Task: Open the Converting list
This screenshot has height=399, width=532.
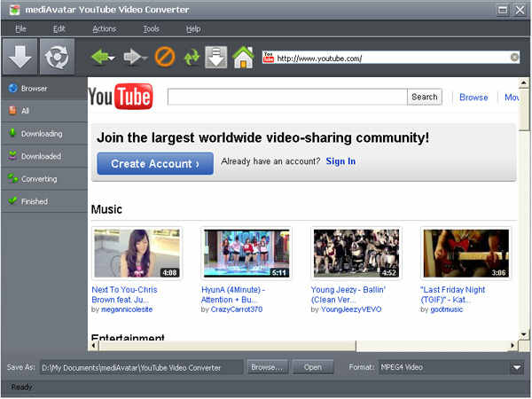Action: pos(44,179)
